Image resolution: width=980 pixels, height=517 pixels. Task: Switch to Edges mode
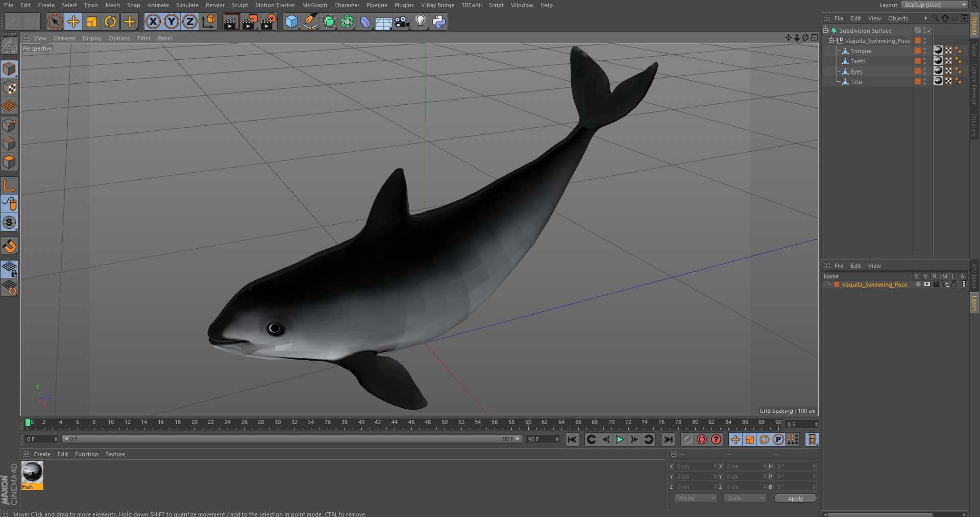point(9,144)
